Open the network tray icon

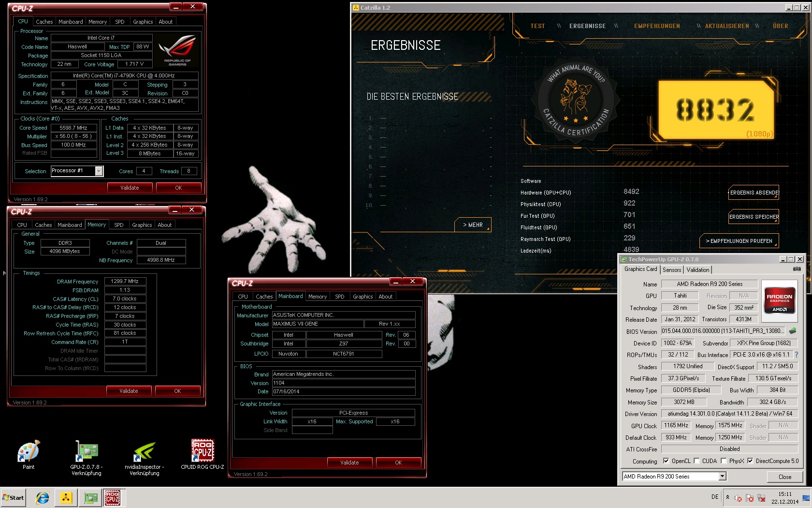point(762,498)
